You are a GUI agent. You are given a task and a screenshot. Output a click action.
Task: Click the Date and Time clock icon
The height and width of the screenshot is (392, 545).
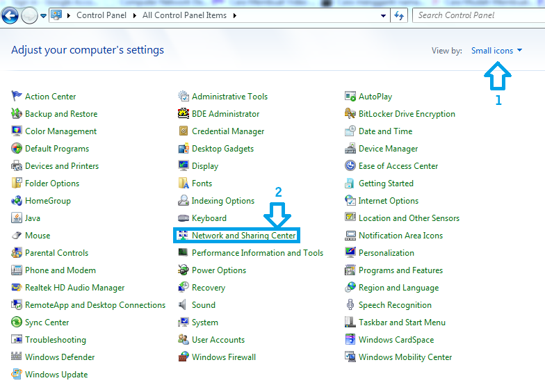point(350,131)
